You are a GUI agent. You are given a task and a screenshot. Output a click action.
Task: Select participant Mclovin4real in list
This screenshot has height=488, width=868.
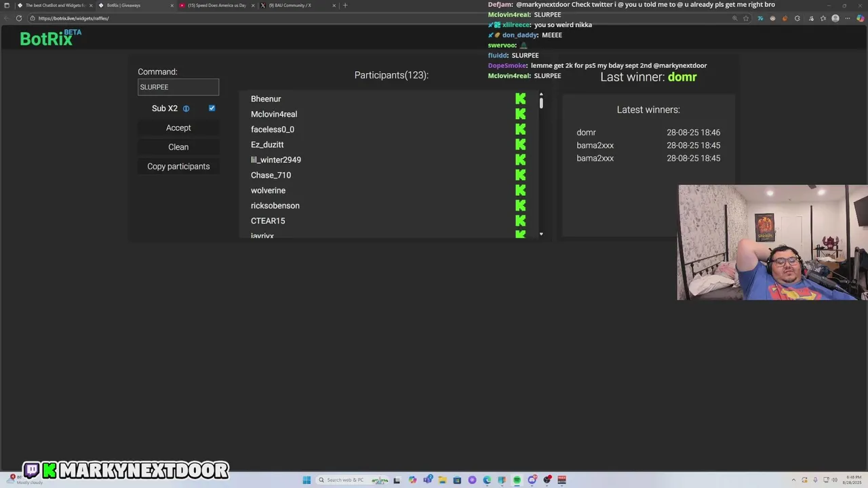tap(274, 114)
